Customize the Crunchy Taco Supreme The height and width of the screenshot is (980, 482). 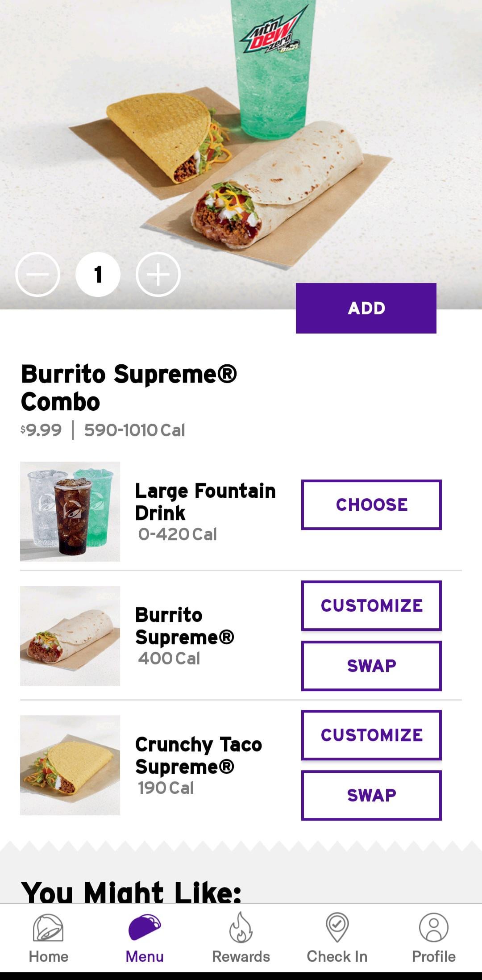371,735
